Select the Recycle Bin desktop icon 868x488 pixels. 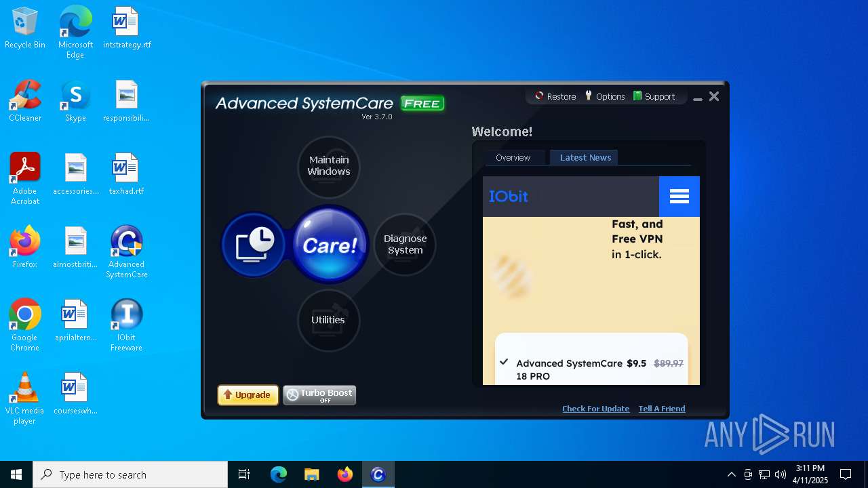pos(25,28)
